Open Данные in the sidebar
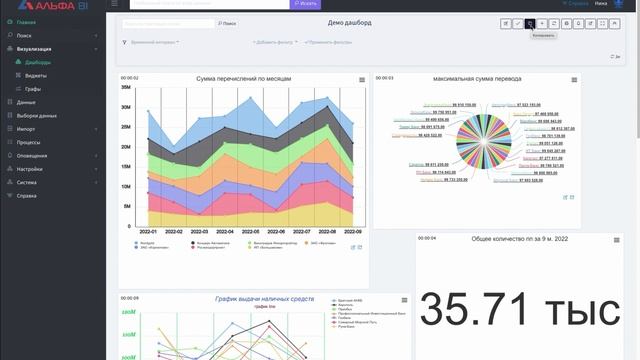Screen dimensions: 640x360 click(x=26, y=102)
